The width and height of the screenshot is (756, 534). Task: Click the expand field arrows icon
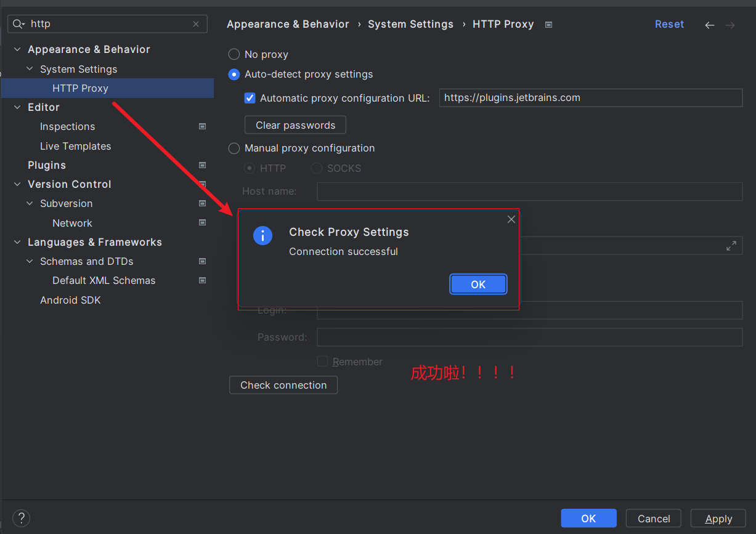[731, 246]
